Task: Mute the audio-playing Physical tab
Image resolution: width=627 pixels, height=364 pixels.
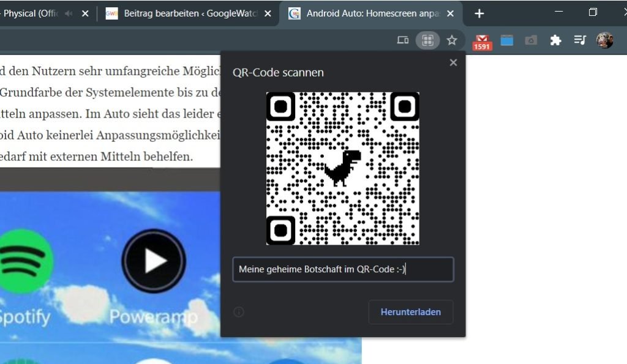Action: (x=67, y=12)
